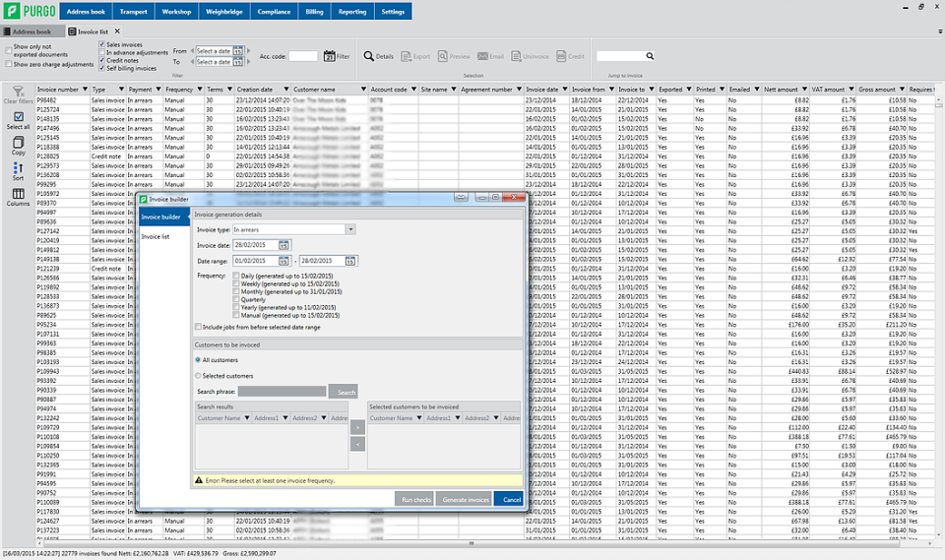This screenshot has width=945, height=560.
Task: Step From date back with left arrow
Action: click(192, 51)
